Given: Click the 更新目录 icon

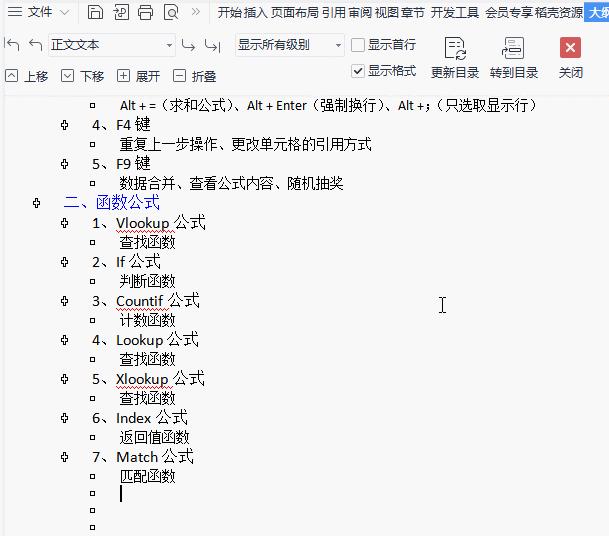Looking at the screenshot, I should click(455, 48).
